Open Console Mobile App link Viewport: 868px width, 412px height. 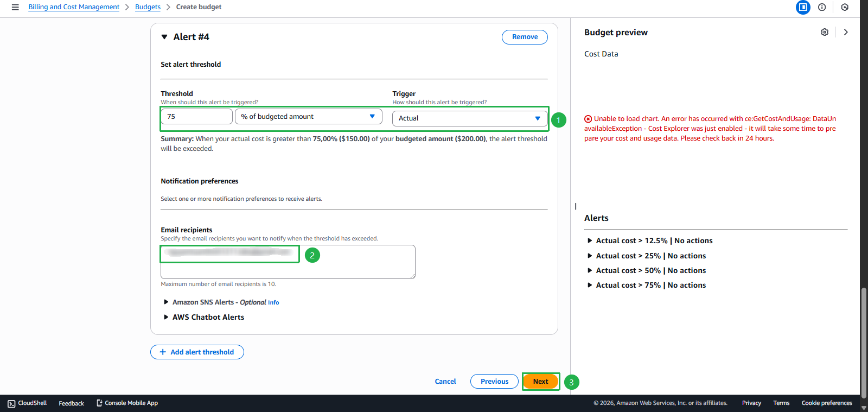[127, 403]
